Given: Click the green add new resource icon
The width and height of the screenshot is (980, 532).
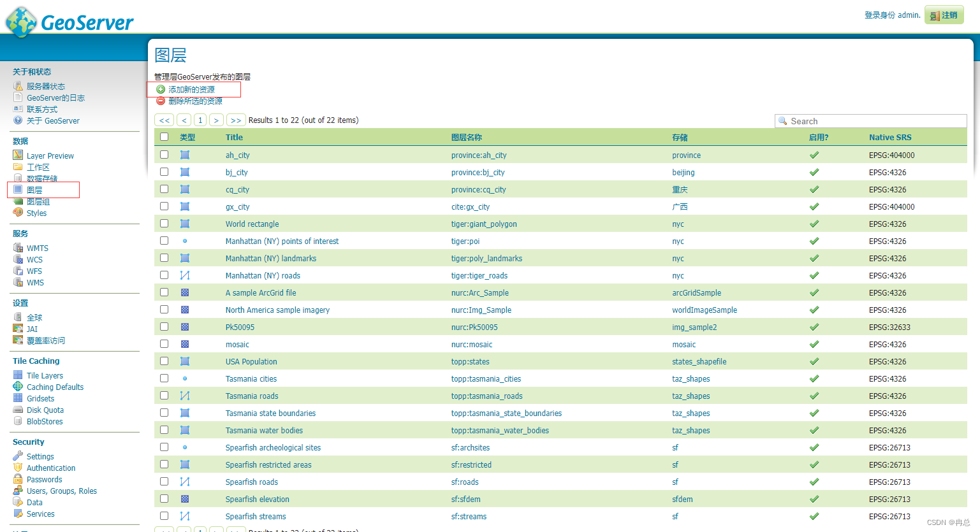Looking at the screenshot, I should [161, 89].
